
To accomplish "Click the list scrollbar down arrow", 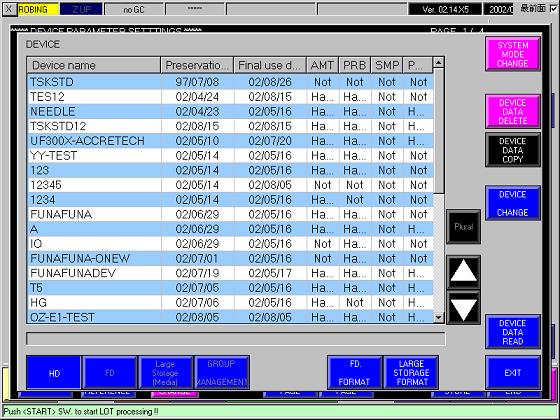I will (439, 317).
